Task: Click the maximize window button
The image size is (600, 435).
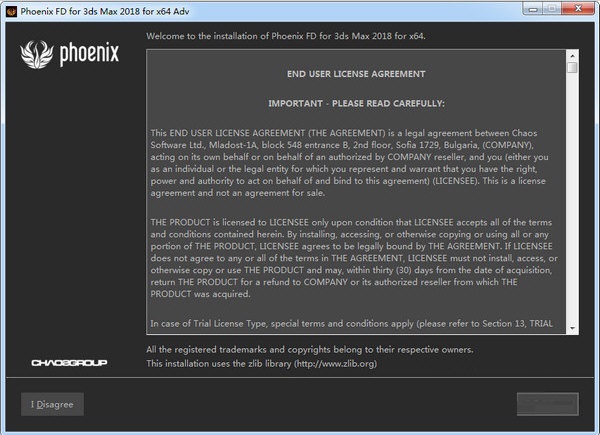Action: point(552,9)
